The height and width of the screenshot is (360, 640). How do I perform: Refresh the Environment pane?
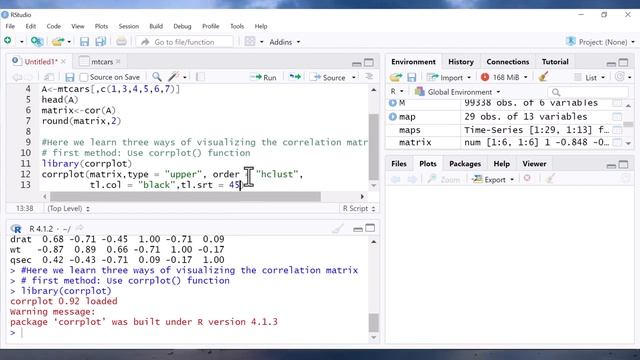coord(620,77)
